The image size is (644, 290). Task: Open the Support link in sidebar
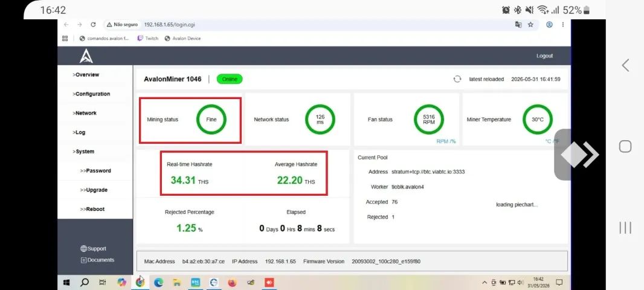[x=93, y=248]
